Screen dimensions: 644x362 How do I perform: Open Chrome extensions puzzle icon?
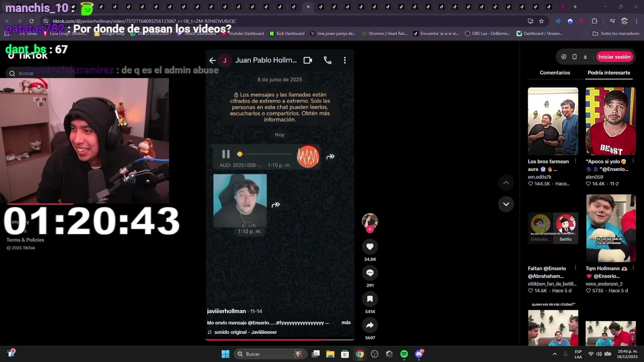click(x=595, y=21)
